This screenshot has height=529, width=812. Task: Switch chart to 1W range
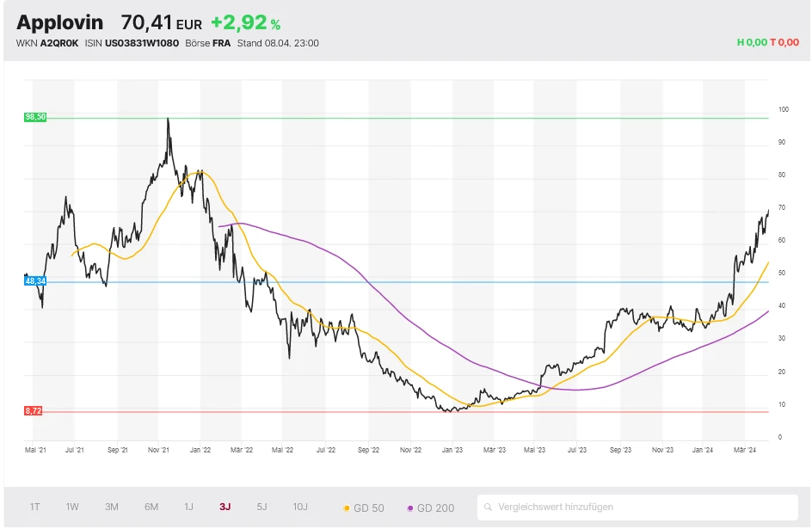click(x=72, y=507)
